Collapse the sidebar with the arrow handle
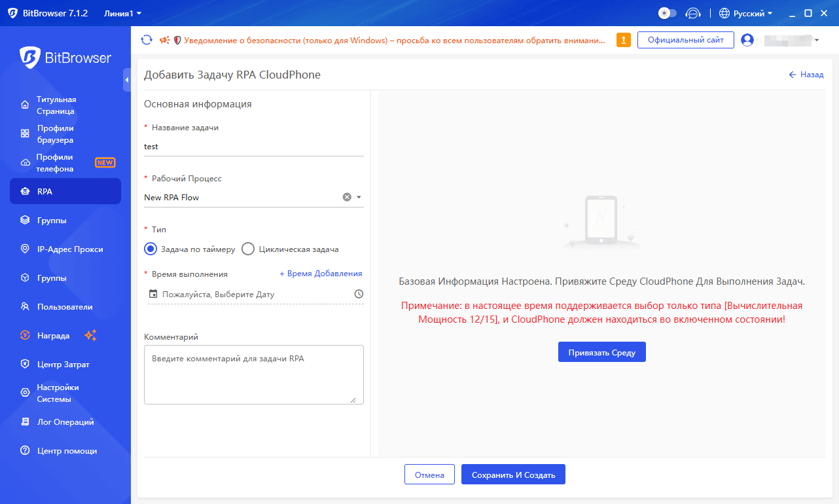 [x=127, y=80]
